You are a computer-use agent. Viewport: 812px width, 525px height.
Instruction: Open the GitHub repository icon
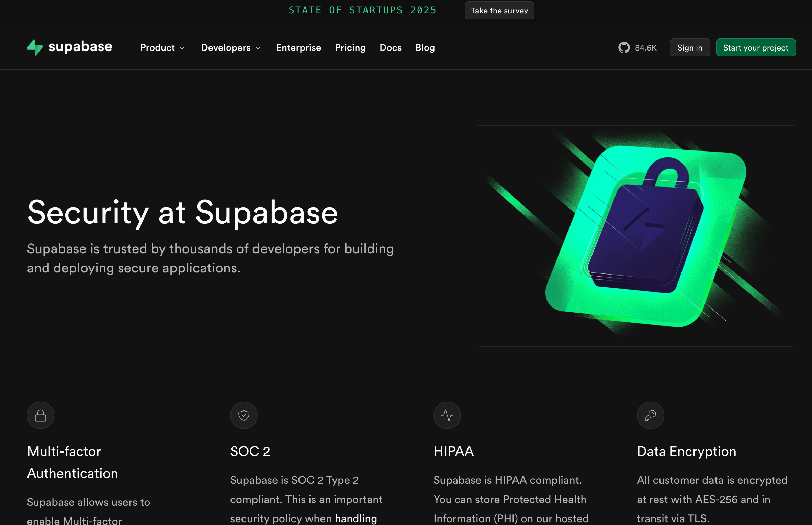[x=624, y=47]
